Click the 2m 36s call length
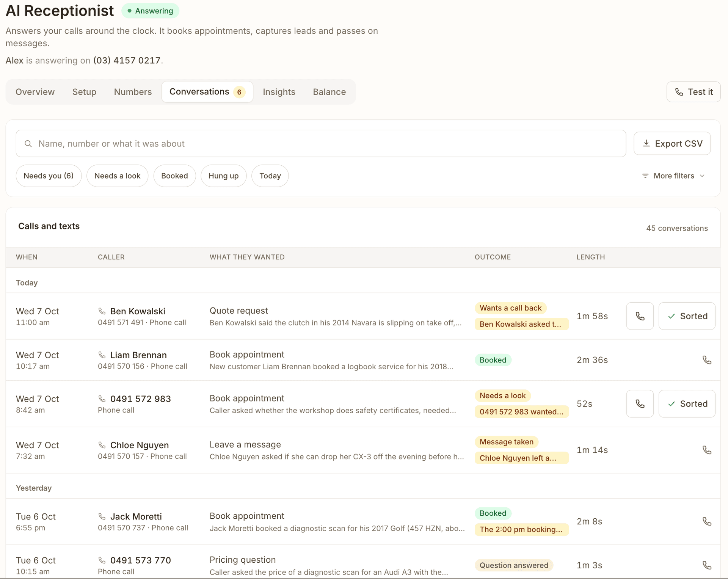The image size is (728, 579). click(592, 360)
